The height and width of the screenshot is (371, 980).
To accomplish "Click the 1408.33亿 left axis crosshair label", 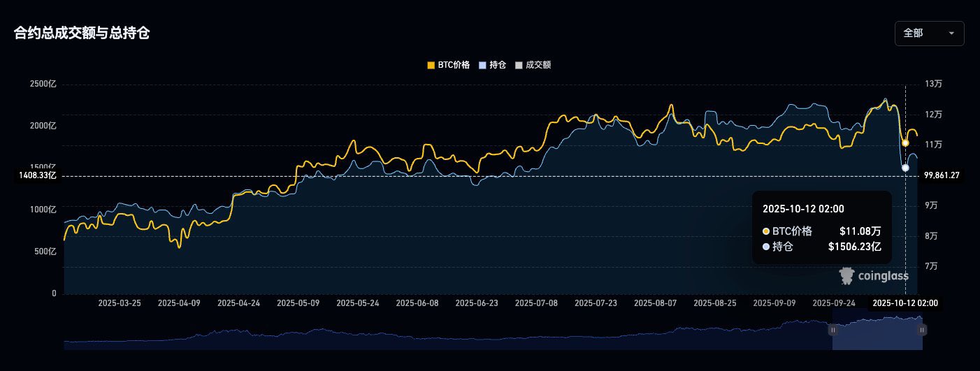I will coord(38,175).
